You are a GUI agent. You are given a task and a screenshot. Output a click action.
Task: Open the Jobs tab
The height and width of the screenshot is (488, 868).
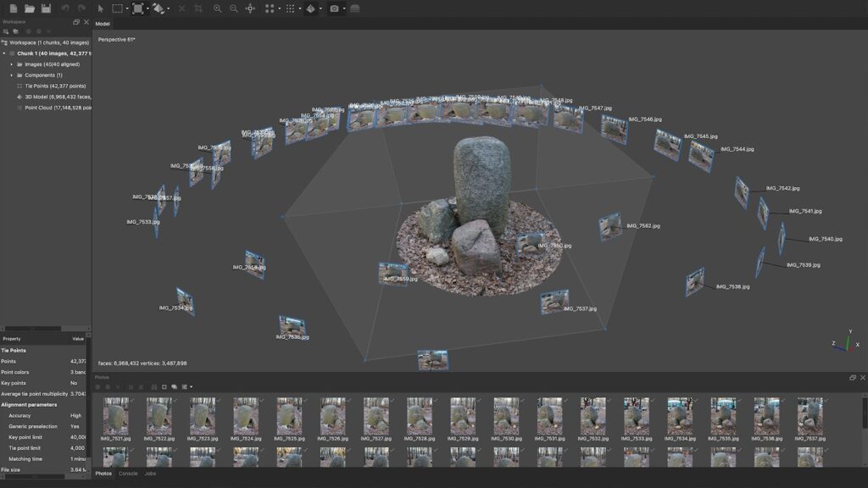point(150,474)
